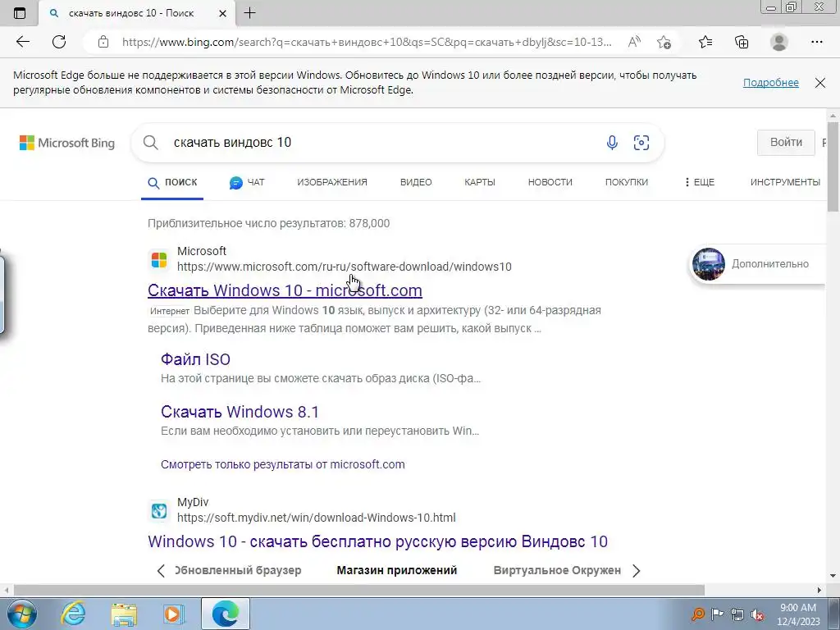Open a new tab with plus button

(249, 13)
